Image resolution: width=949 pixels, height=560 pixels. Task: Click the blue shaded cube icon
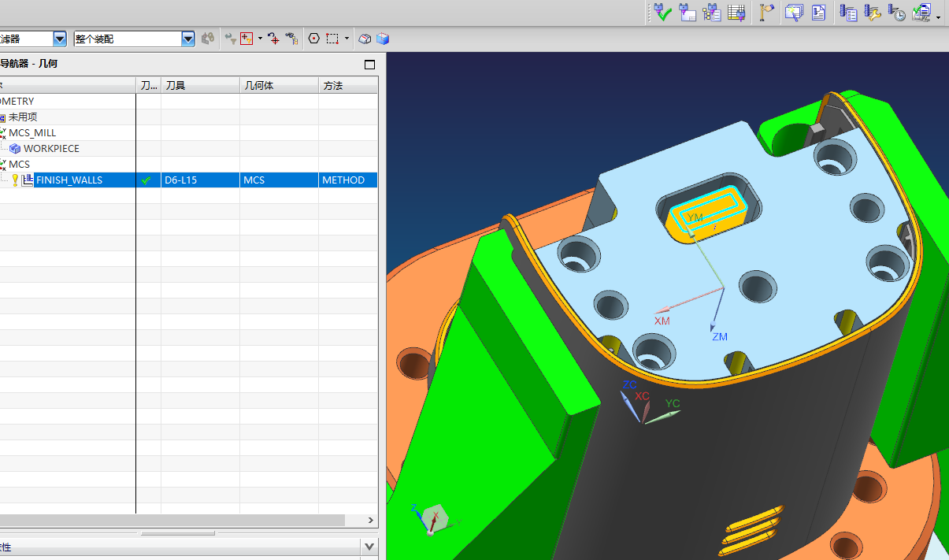click(383, 38)
